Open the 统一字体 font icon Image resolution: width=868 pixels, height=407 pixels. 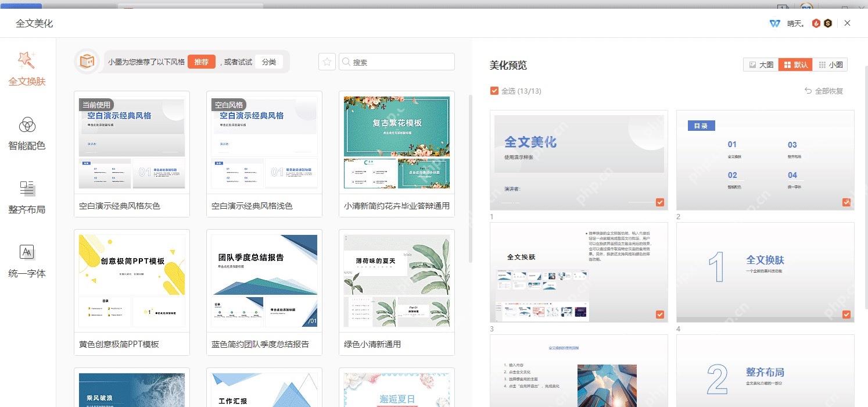coord(27,252)
